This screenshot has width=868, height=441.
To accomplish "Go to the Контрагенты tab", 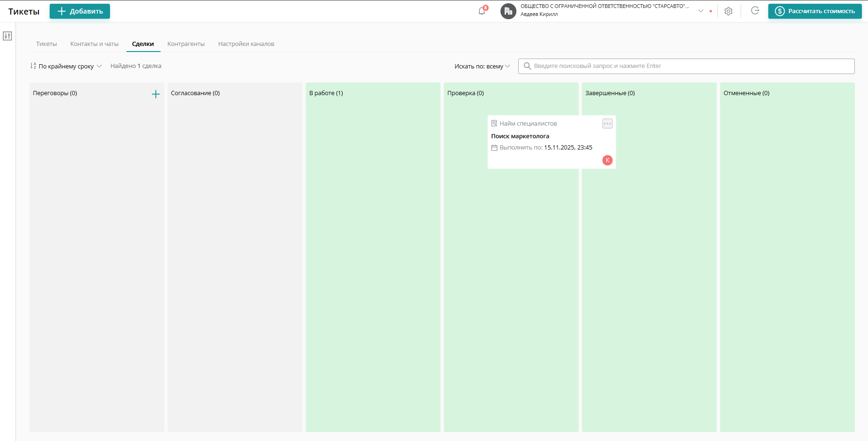I will tap(186, 44).
